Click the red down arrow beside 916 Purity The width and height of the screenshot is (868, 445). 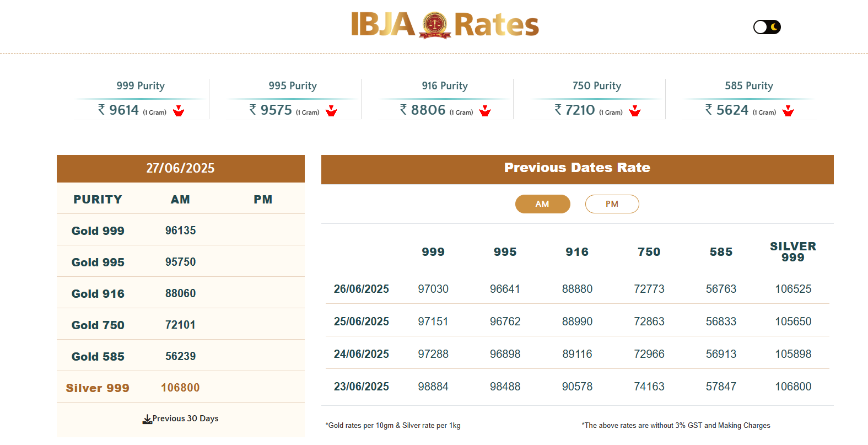coord(485,111)
